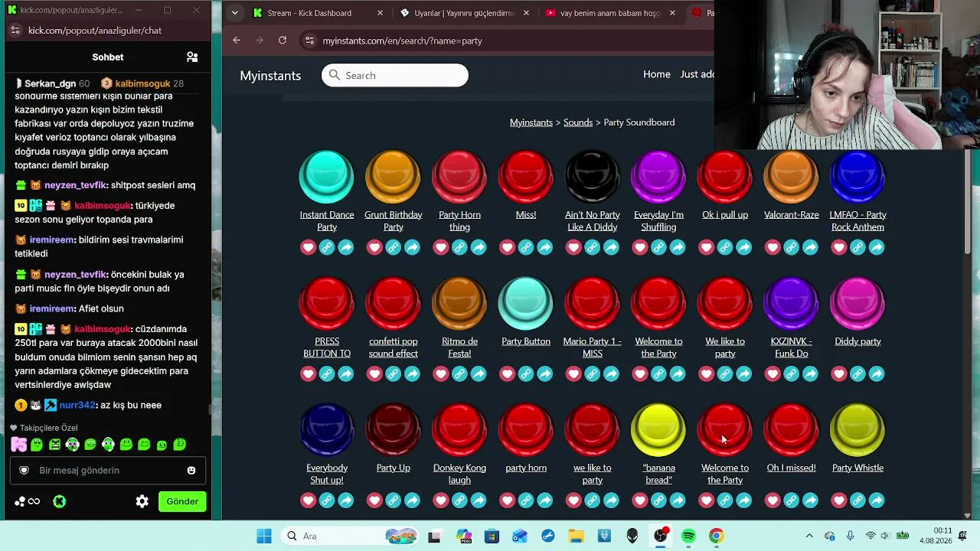The image size is (980, 551).
Task: Open the Windows Start menu
Action: click(x=264, y=536)
